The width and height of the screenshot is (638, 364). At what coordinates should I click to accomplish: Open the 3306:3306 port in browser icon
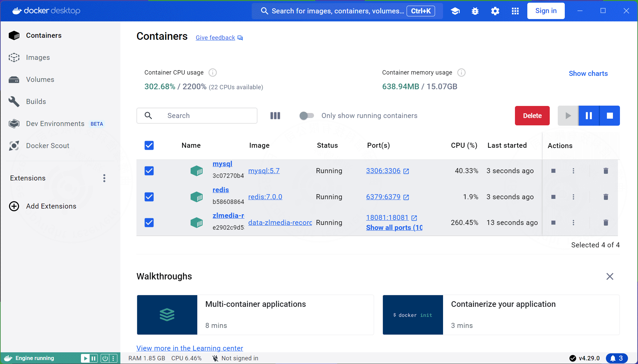406,171
